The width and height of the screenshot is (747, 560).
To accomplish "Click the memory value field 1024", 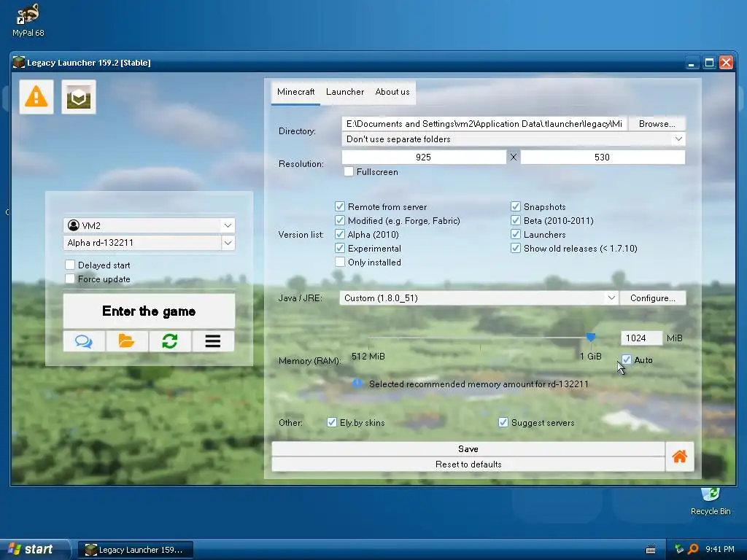I will [641, 338].
